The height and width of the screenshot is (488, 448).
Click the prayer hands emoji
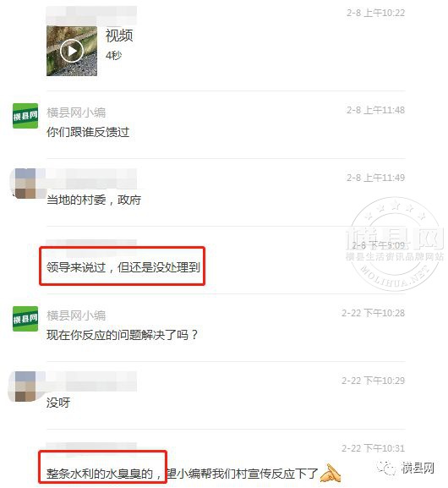click(x=331, y=473)
